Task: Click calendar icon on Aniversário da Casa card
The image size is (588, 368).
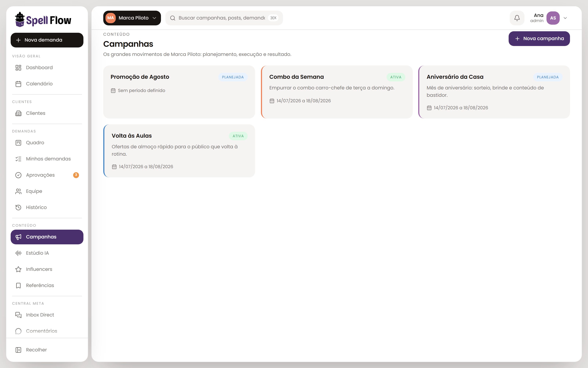Action: tap(429, 108)
